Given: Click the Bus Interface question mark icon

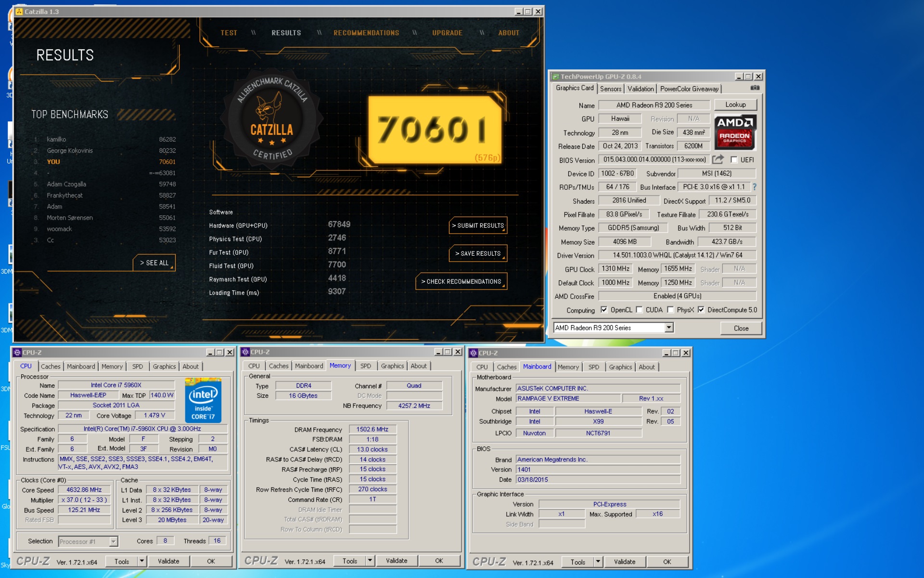Looking at the screenshot, I should click(x=754, y=187).
